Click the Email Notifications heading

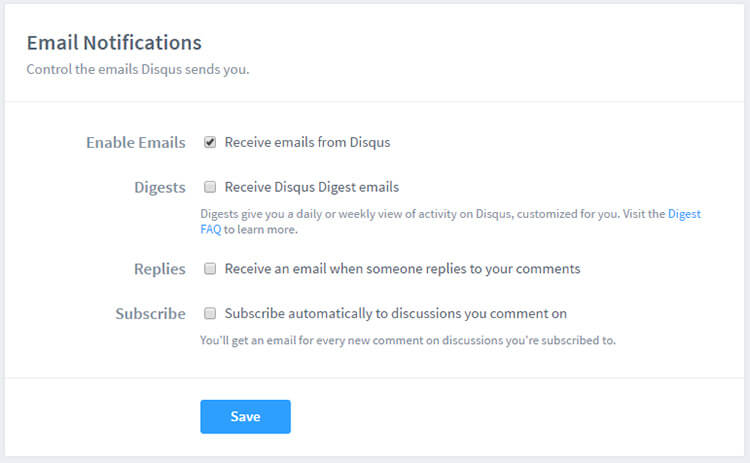[114, 43]
